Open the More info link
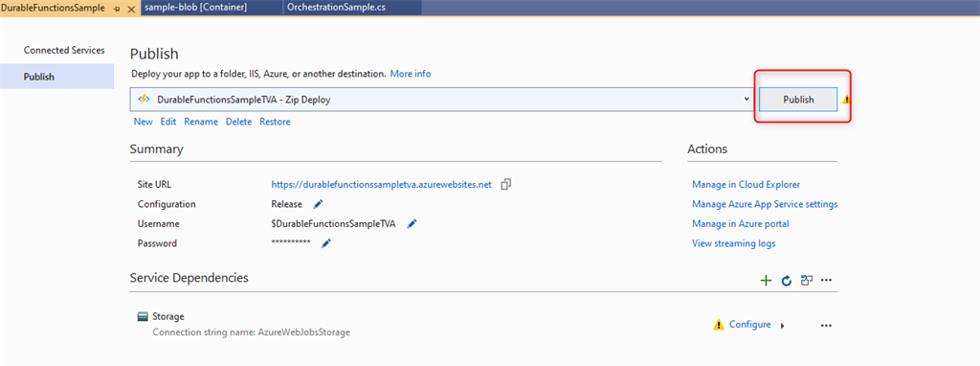This screenshot has width=980, height=366. pos(411,74)
